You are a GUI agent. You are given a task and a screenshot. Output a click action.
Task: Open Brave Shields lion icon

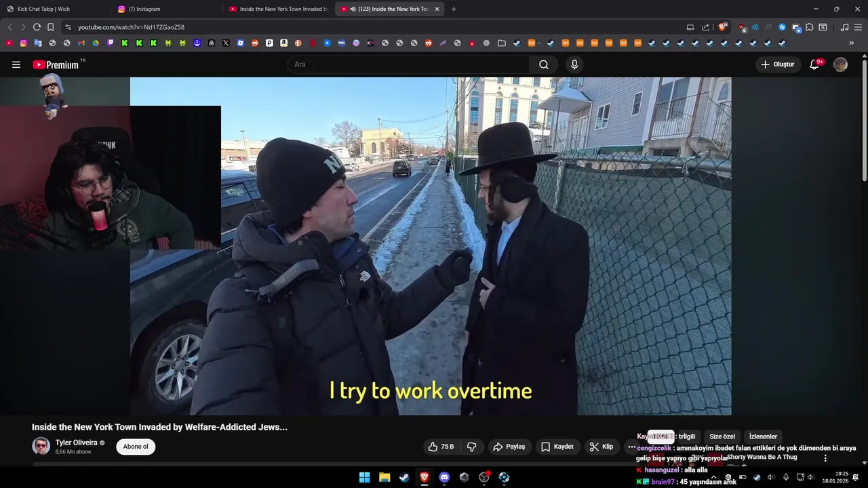(722, 27)
